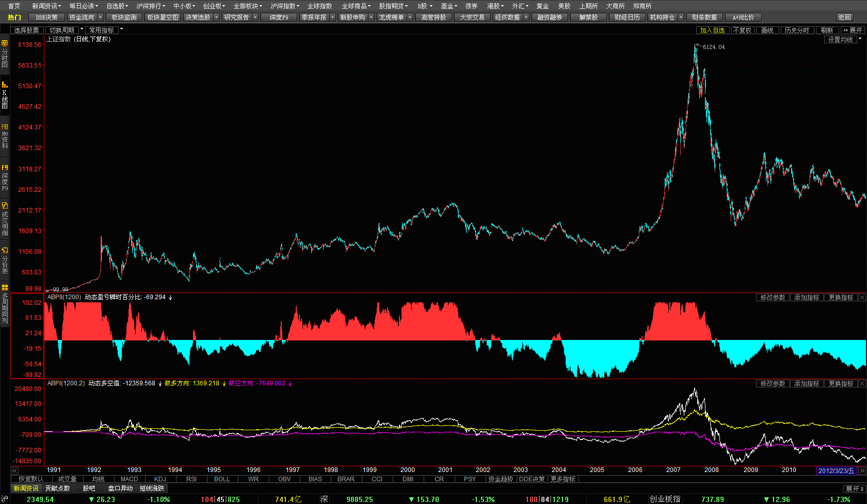Screen dimensions: 867x504
Task: Switch to the 盘口异动 bottom tab
Action: pyautogui.click(x=120, y=489)
